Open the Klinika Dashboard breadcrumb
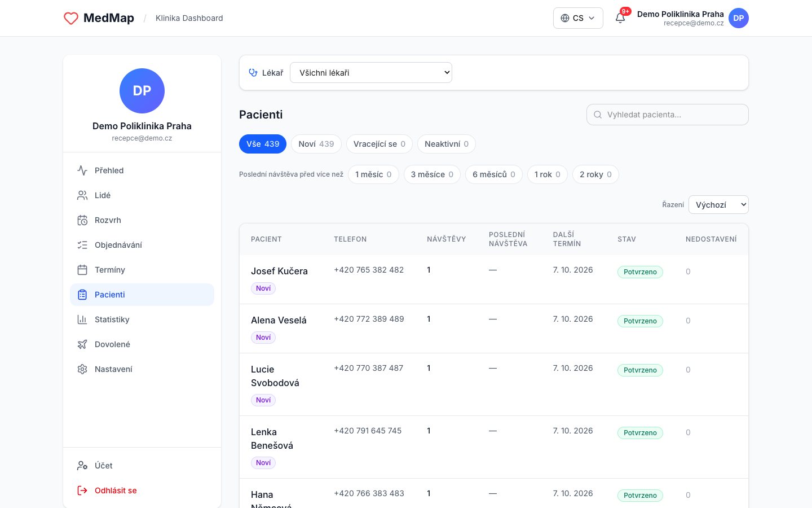The image size is (812, 508). tap(189, 18)
